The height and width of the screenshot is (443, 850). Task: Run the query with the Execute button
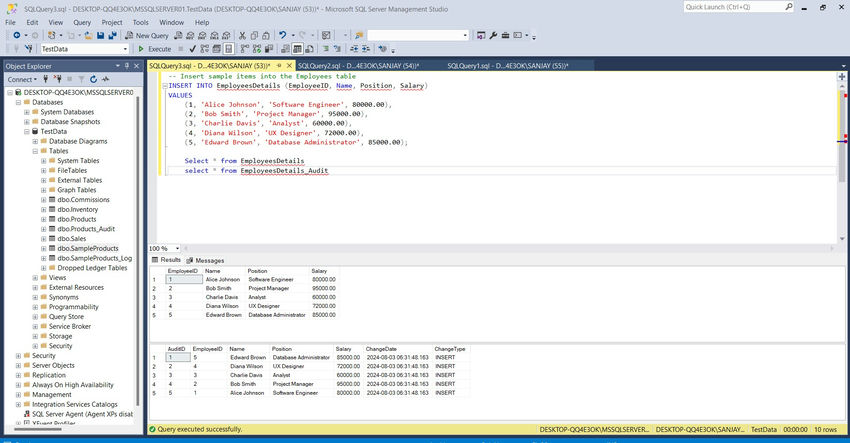(x=154, y=49)
